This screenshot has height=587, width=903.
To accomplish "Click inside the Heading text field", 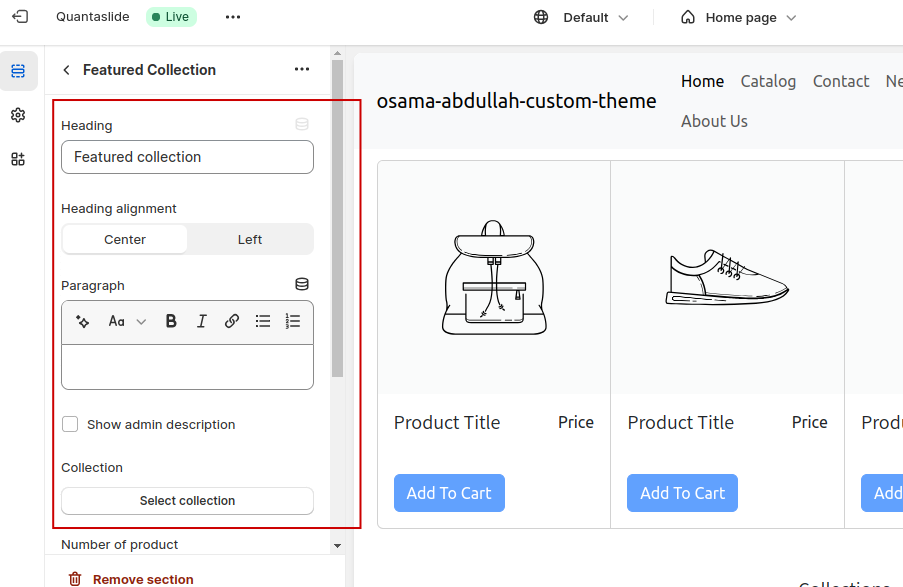I will click(187, 157).
